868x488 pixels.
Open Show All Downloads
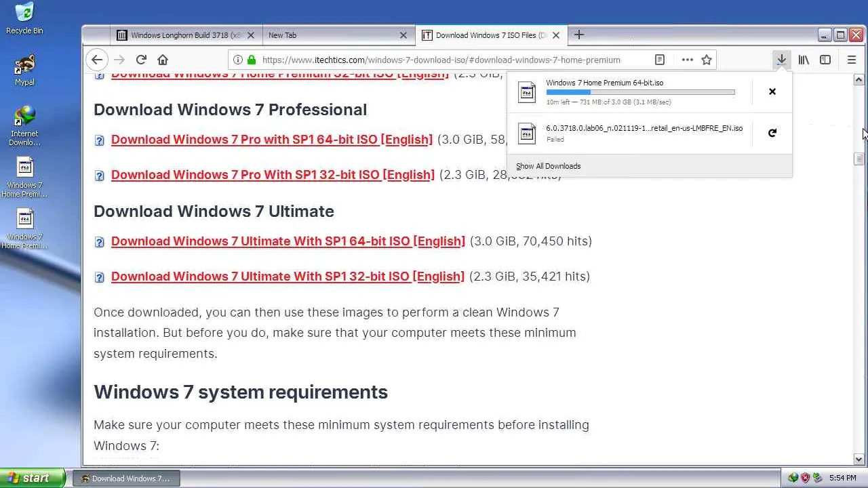548,166
